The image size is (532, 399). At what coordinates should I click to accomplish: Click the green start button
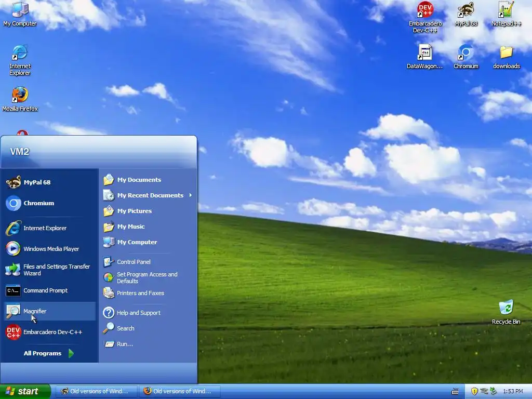[24, 391]
